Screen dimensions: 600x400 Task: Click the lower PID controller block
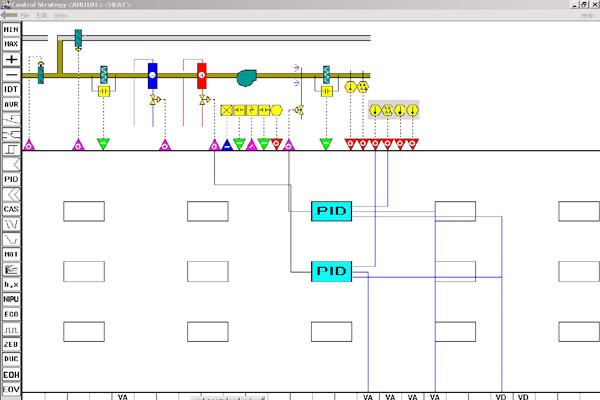[x=331, y=270]
